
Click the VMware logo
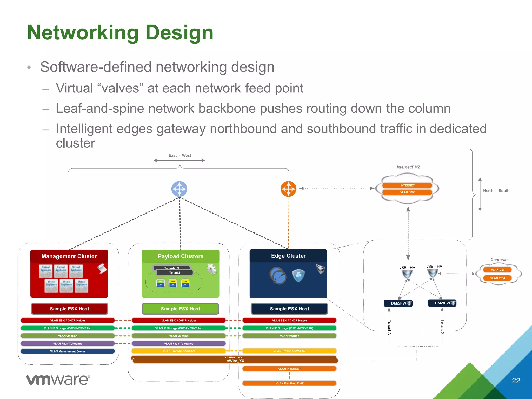click(58, 380)
